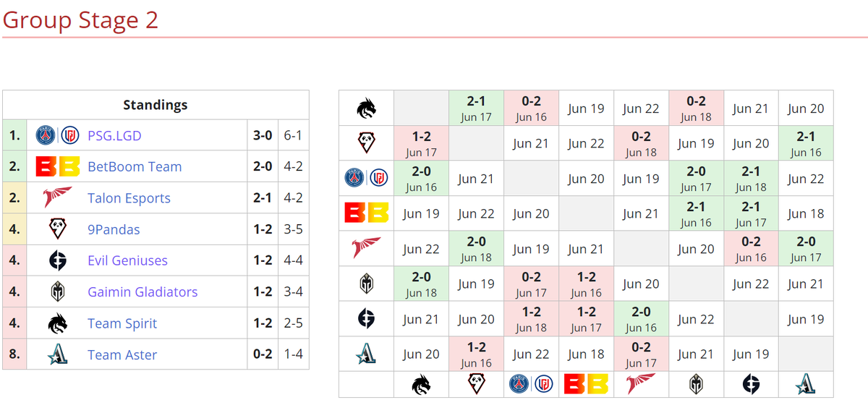The width and height of the screenshot is (868, 413).
Task: Click Talon logo in crosstable left column
Action: click(366, 249)
